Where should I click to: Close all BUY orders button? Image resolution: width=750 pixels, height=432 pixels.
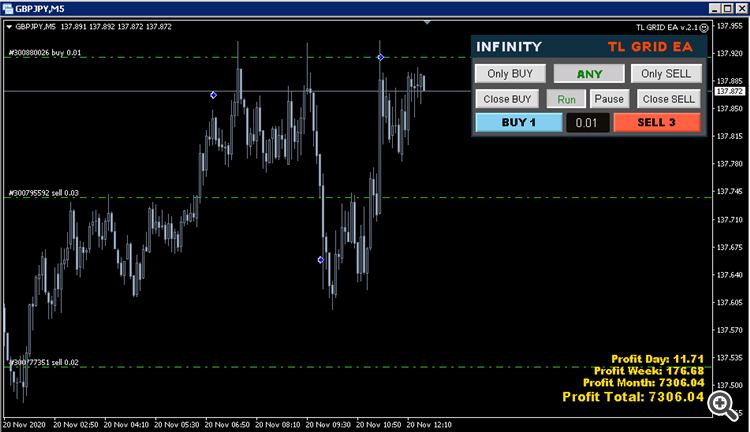click(x=507, y=99)
